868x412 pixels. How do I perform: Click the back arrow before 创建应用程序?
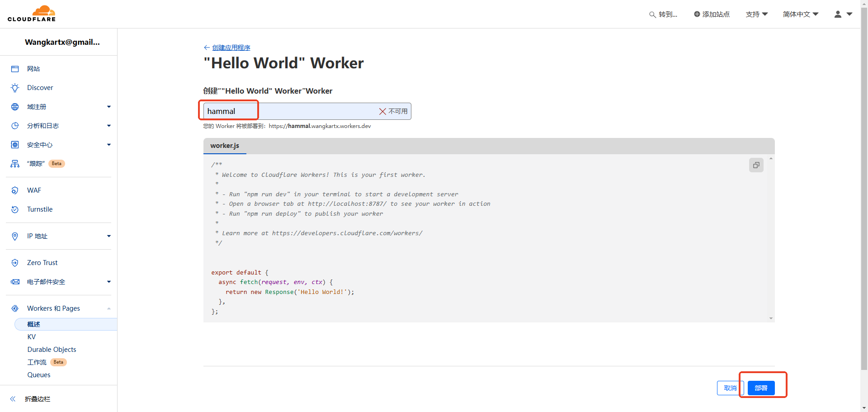pyautogui.click(x=207, y=47)
